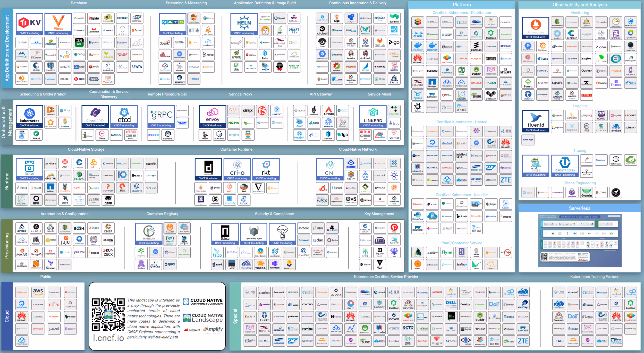Open the fluentd logging logo
This screenshot has height=353, width=644.
click(x=536, y=121)
